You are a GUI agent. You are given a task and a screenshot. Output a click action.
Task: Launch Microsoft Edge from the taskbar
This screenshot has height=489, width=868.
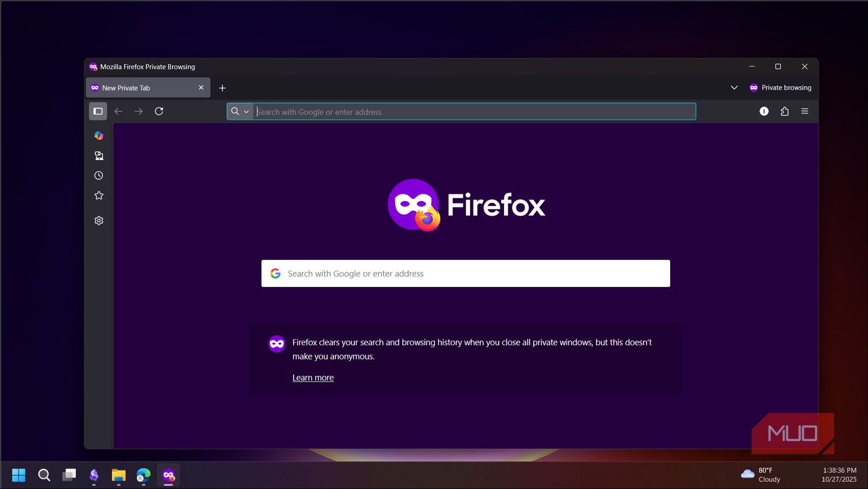coord(143,475)
